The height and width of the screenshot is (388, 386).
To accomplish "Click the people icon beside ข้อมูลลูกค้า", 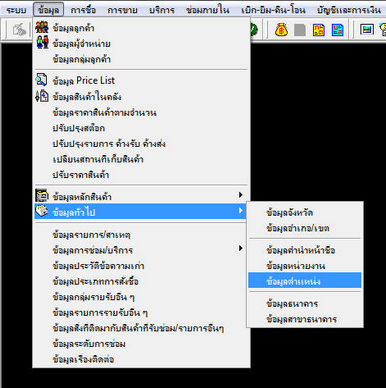I will (x=42, y=28).
